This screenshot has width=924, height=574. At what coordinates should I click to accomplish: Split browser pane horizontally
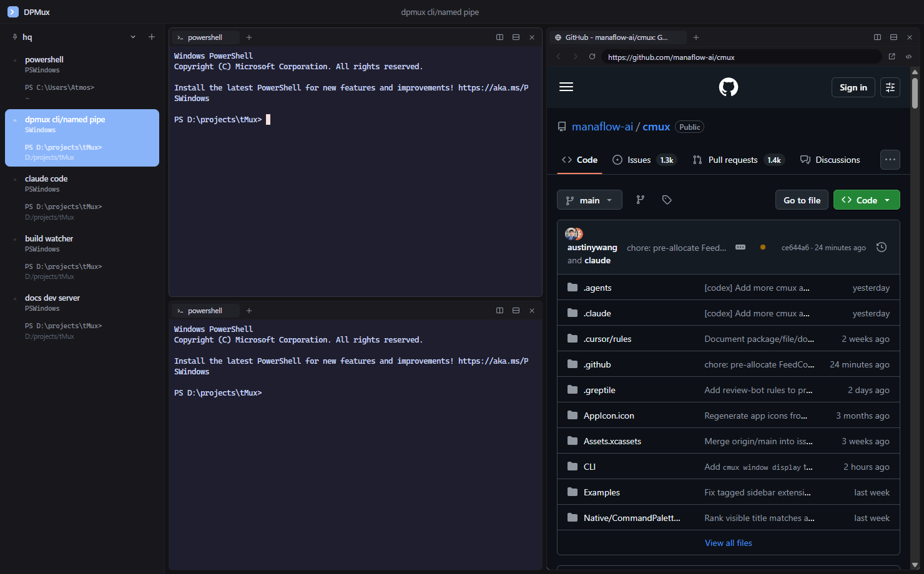(893, 37)
